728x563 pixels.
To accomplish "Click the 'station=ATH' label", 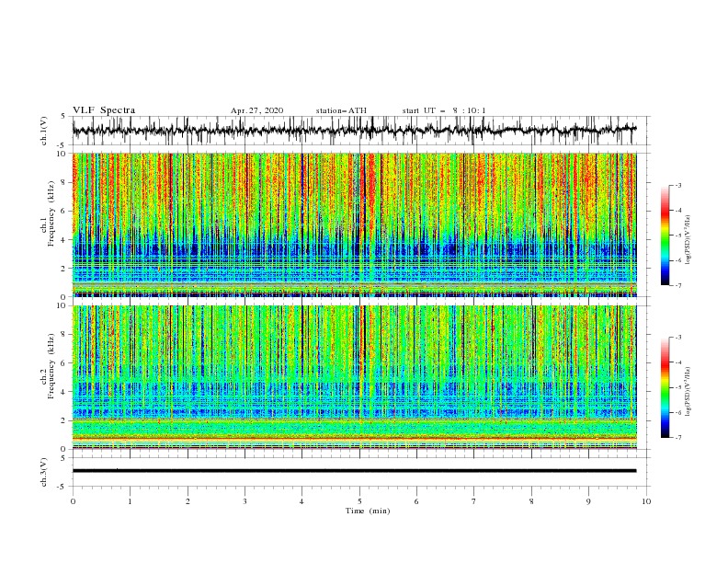I will 341,110.
